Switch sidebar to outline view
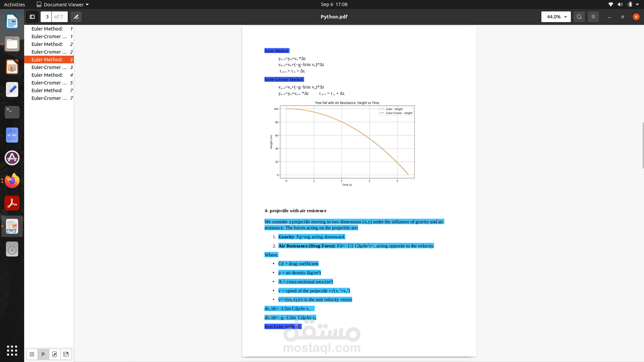This screenshot has width=644, height=362. coord(43,354)
